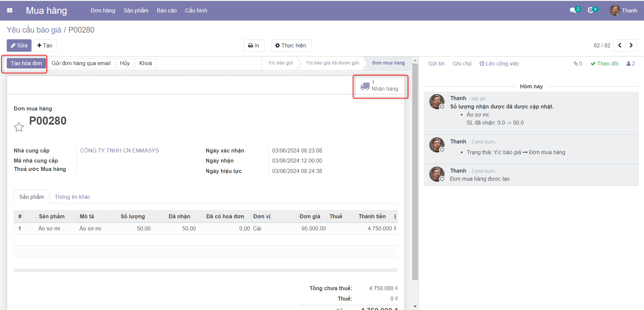Select the Y/c báo giá status stage
Viewport: 644px width, 310px height.
280,63
